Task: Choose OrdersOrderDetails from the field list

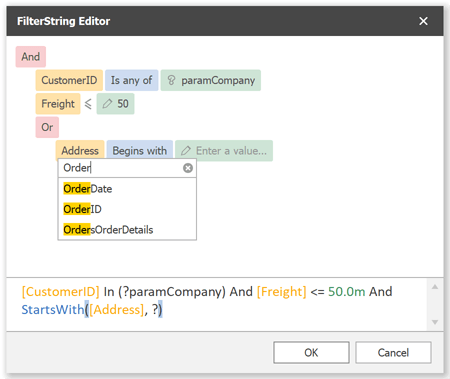Action: point(127,230)
